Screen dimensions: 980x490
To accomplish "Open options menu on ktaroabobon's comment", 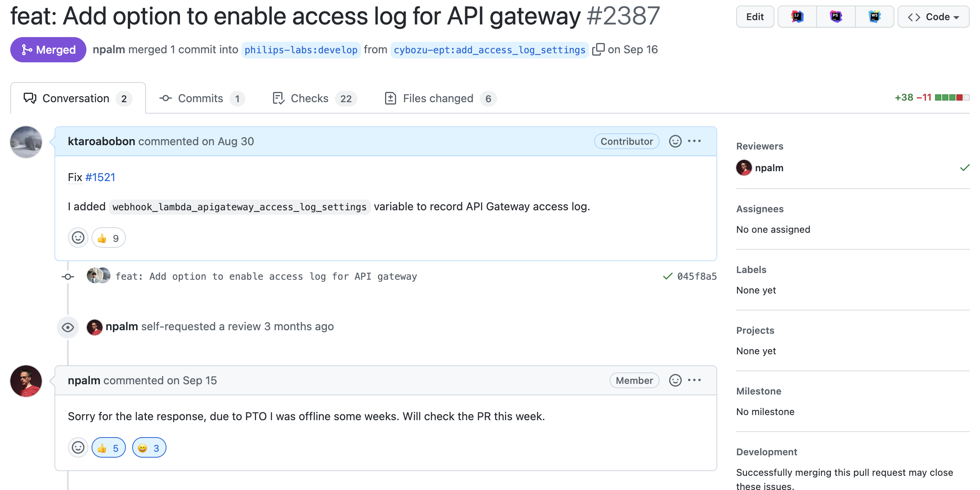I will pos(694,141).
